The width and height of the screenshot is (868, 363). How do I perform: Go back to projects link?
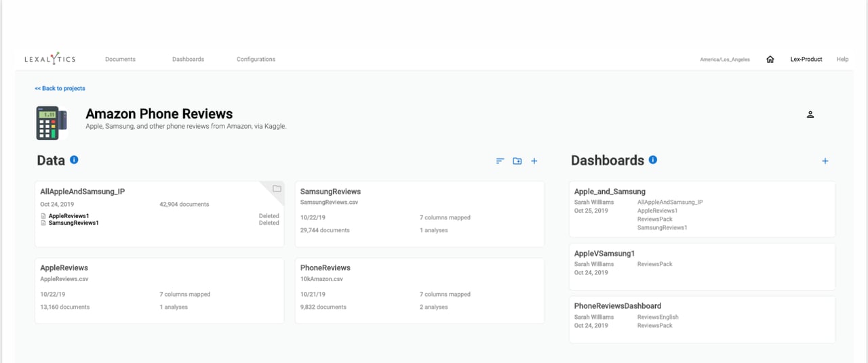coord(60,89)
